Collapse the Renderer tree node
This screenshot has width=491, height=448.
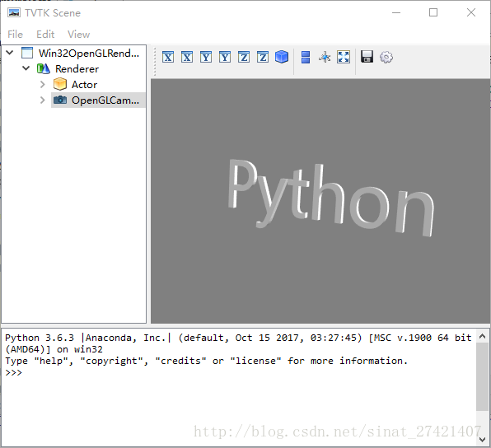pos(26,68)
